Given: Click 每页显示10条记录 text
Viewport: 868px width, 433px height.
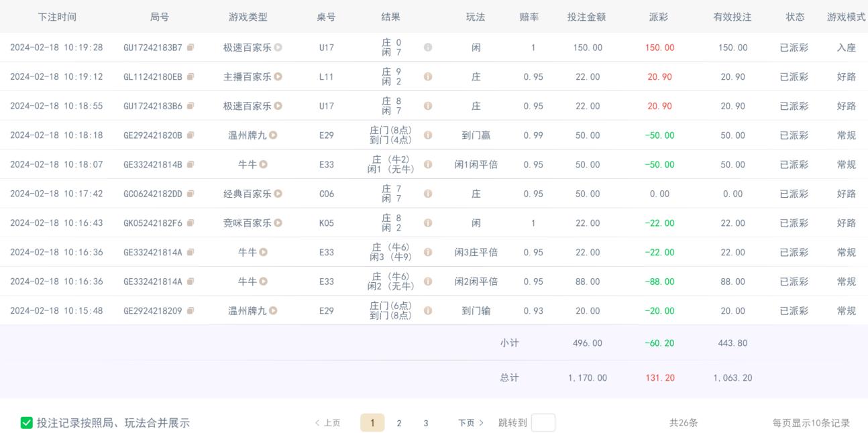Looking at the screenshot, I should click(x=811, y=423).
